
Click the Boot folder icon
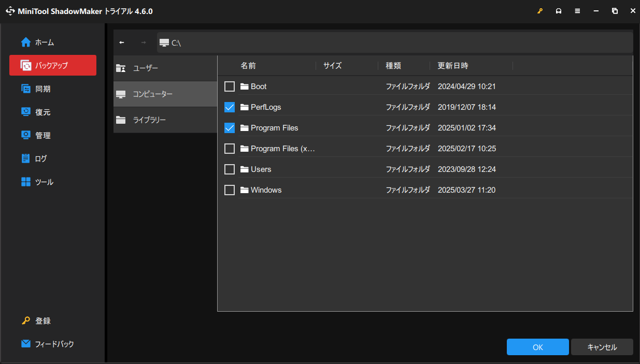(245, 86)
